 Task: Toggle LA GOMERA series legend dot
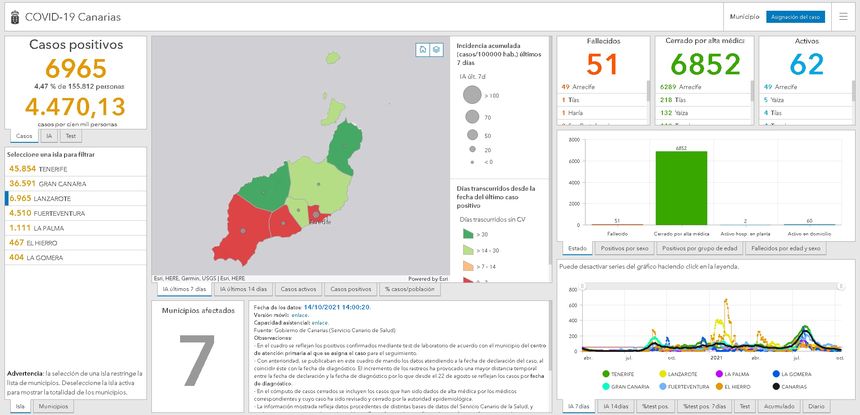click(777, 374)
